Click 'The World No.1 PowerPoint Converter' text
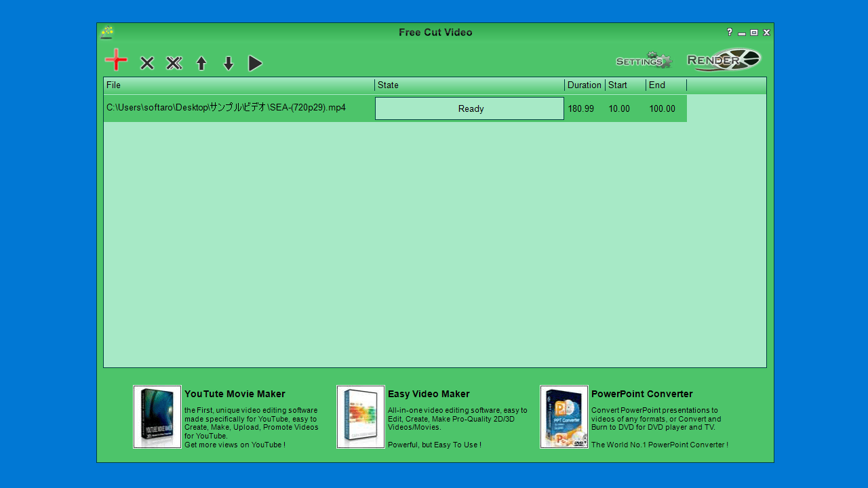868x488 pixels. 660,445
